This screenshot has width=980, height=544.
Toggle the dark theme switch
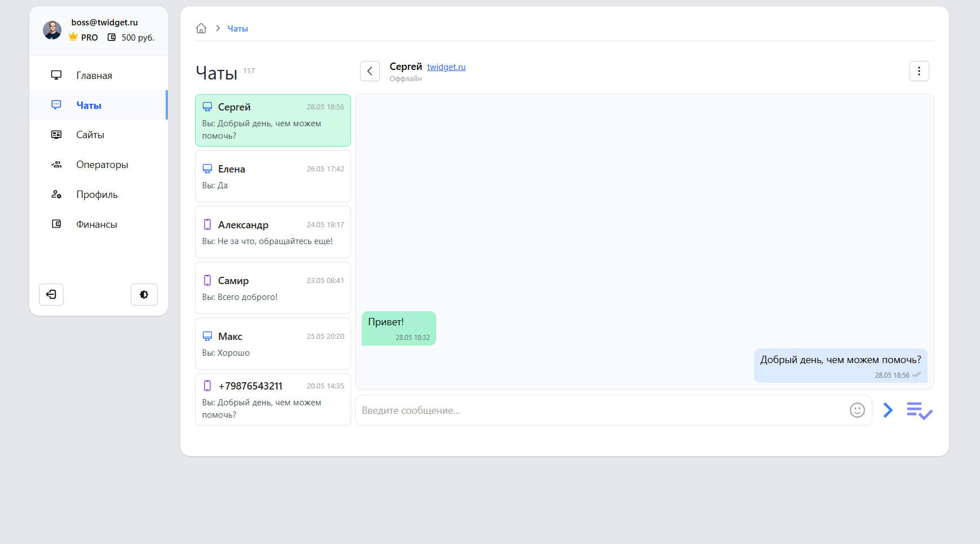[x=144, y=294]
